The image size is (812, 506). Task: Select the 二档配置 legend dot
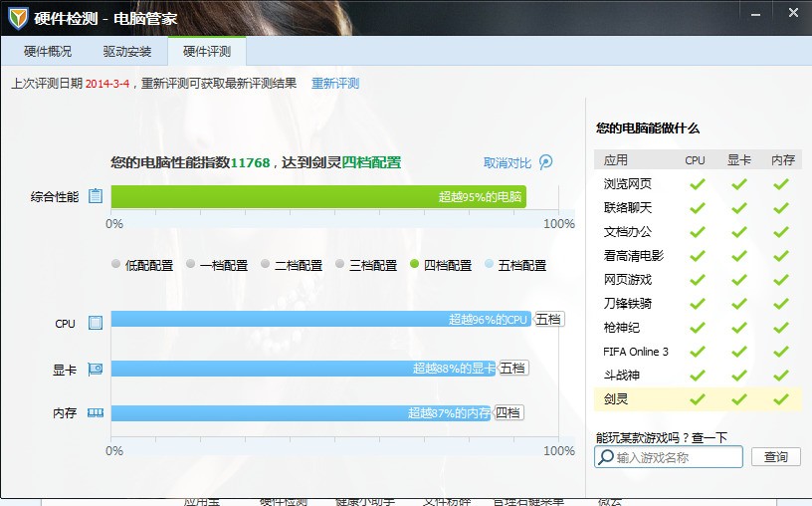click(265, 263)
